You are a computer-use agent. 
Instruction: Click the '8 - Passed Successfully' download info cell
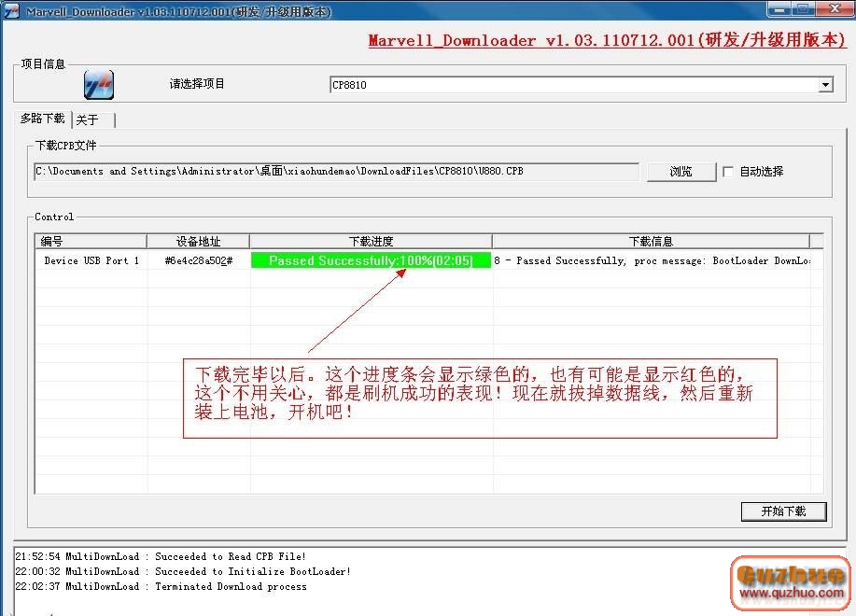[x=652, y=260]
